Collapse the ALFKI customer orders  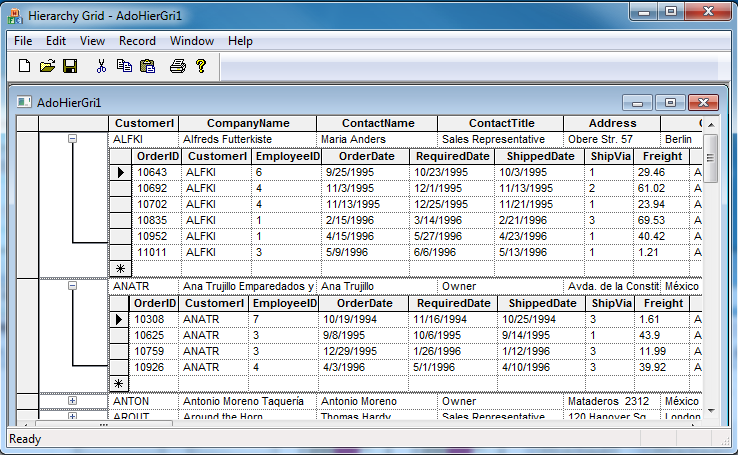point(72,139)
